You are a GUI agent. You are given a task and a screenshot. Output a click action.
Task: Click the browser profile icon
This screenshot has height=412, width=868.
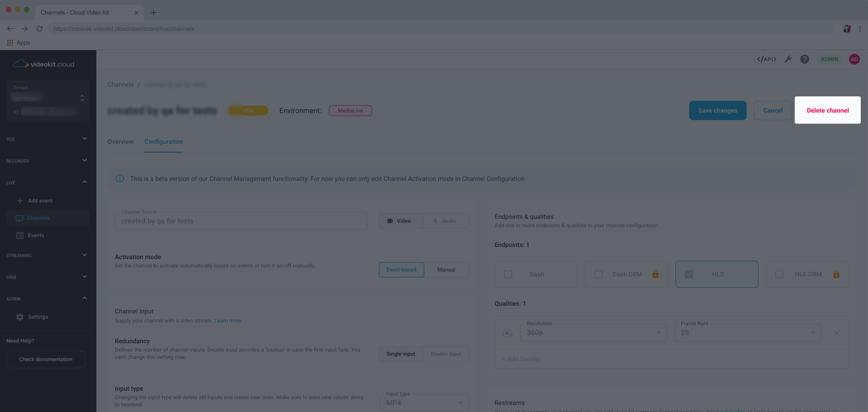tap(847, 28)
